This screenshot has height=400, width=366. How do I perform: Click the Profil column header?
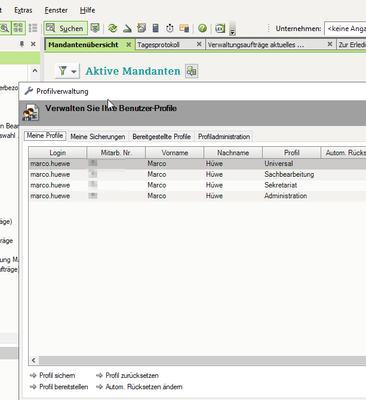pyautogui.click(x=292, y=153)
